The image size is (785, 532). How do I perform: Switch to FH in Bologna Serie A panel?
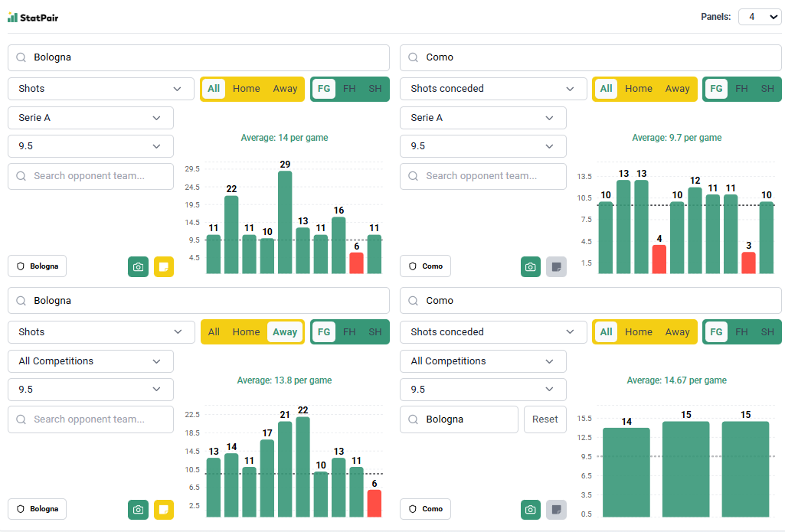coord(349,89)
